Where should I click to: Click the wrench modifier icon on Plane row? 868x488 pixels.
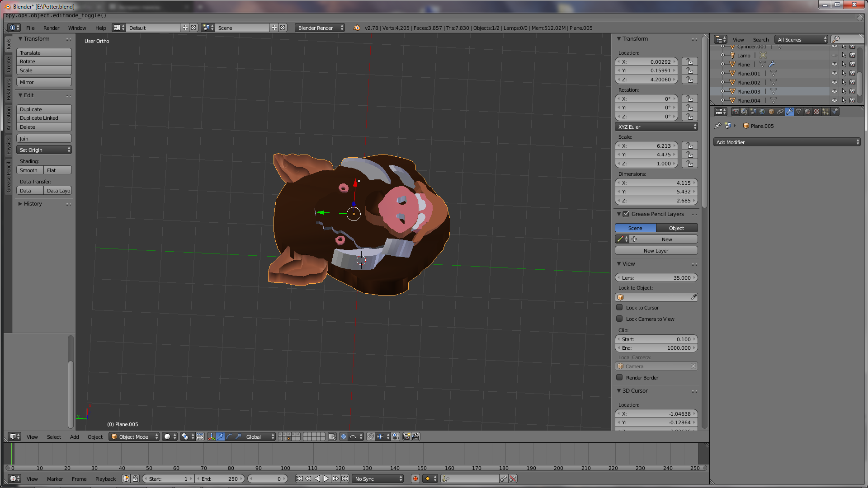pyautogui.click(x=772, y=64)
